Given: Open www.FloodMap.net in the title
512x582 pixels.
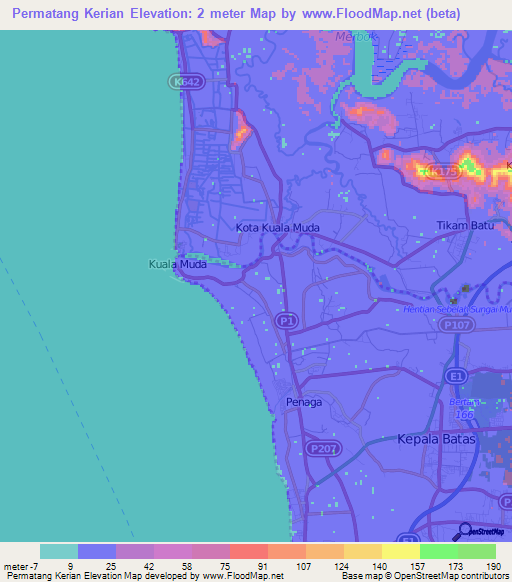Looking at the screenshot, I should [361, 14].
